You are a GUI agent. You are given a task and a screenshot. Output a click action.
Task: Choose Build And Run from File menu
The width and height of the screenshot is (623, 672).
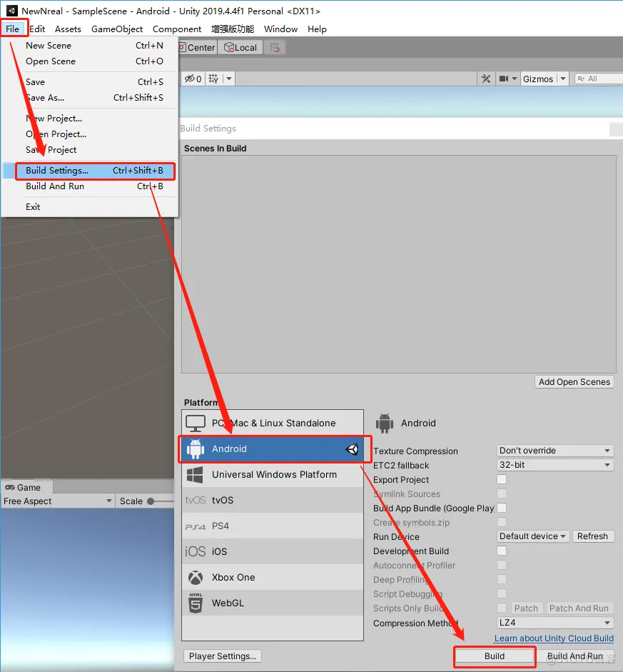[89, 186]
